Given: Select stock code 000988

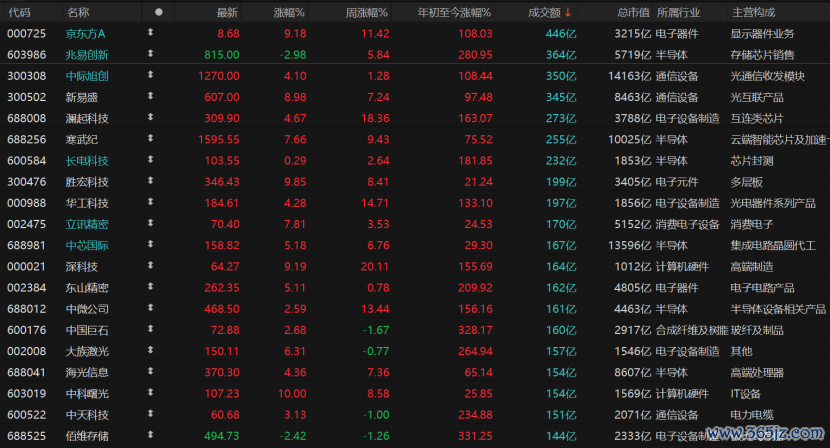Looking at the screenshot, I should point(26,203).
